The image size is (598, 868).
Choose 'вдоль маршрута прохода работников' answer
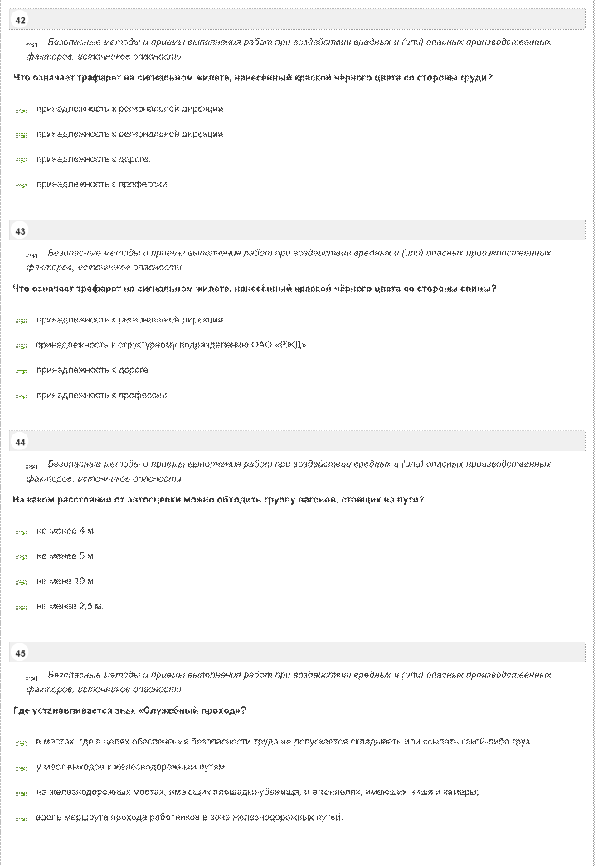tap(189, 817)
